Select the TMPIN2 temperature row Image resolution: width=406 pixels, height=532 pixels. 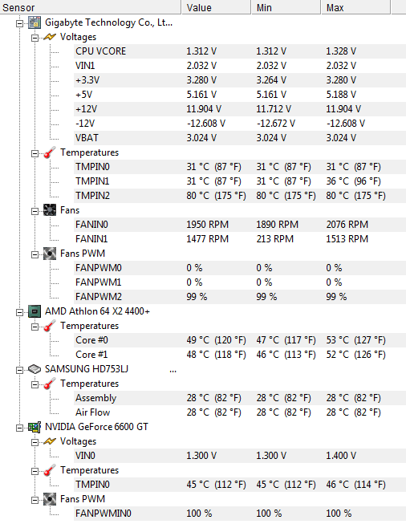(x=239, y=196)
